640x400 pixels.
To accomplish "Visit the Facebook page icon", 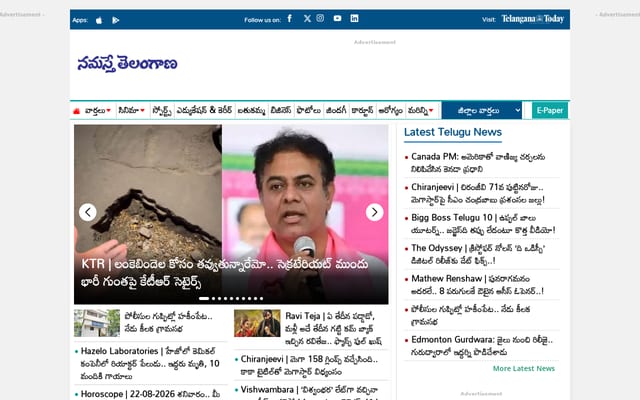I will [x=289, y=18].
